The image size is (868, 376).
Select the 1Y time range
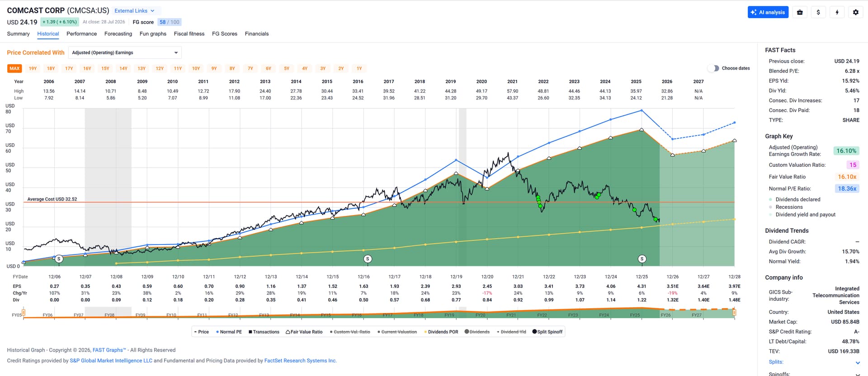pyautogui.click(x=359, y=68)
